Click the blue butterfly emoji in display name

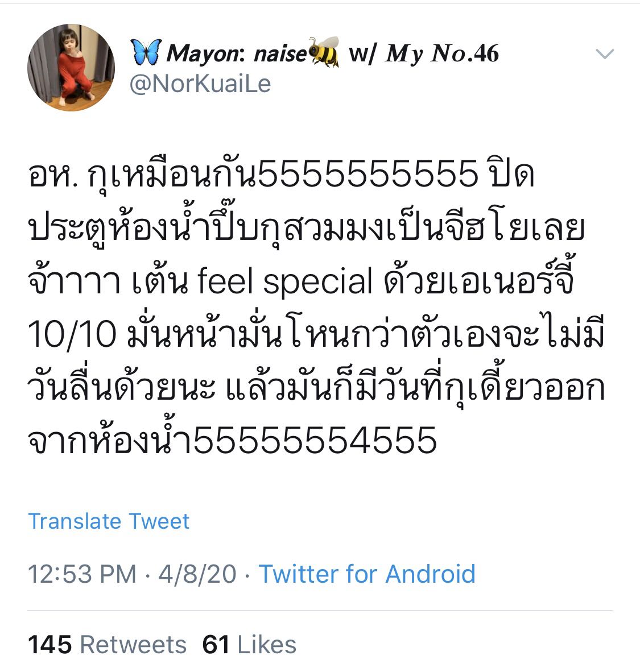[x=146, y=52]
